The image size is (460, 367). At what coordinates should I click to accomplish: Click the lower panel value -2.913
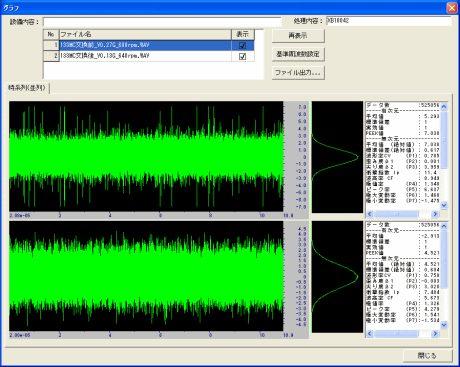tap(430, 236)
